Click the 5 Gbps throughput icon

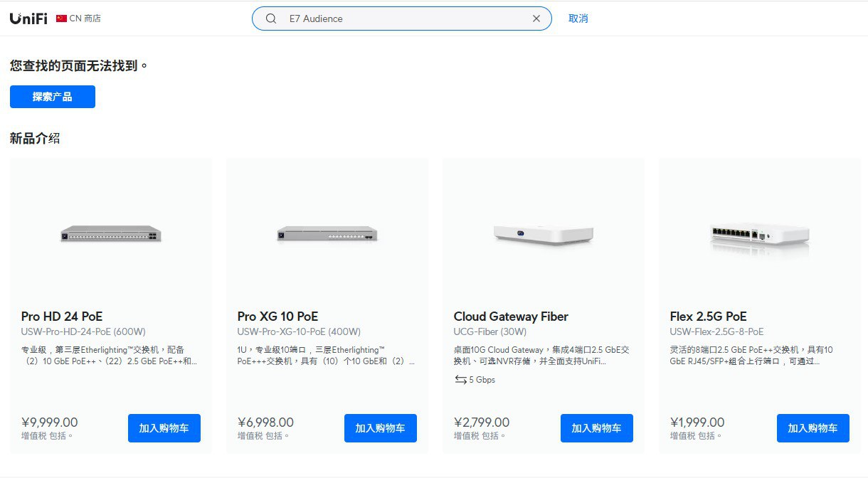[x=461, y=380]
